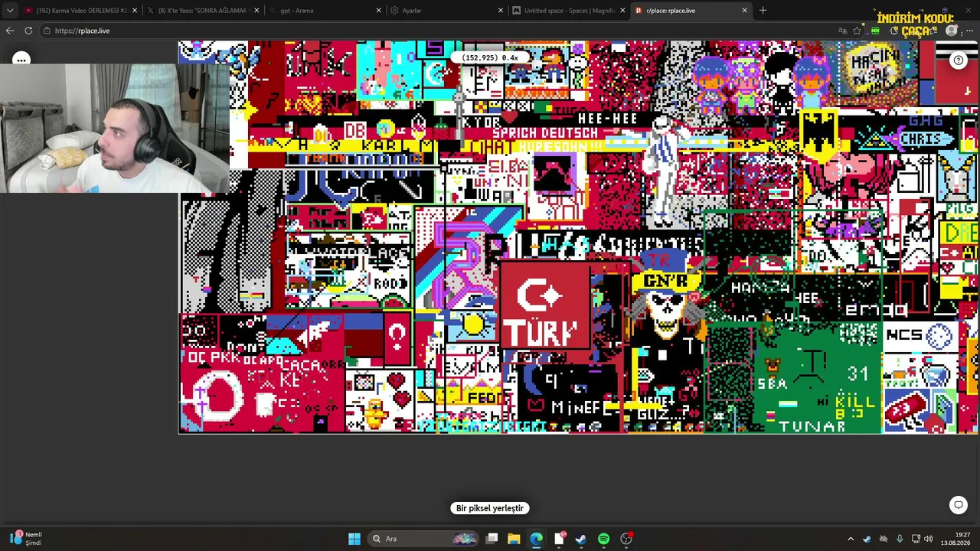Close the 'Untitled space - Spaces' tab
The width and height of the screenshot is (980, 551).
[622, 11]
